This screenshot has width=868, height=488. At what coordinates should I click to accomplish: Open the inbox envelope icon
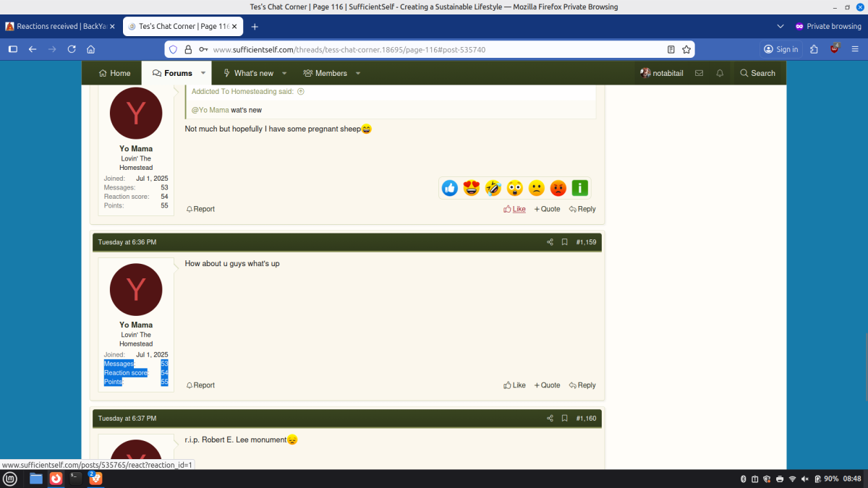pyautogui.click(x=699, y=73)
